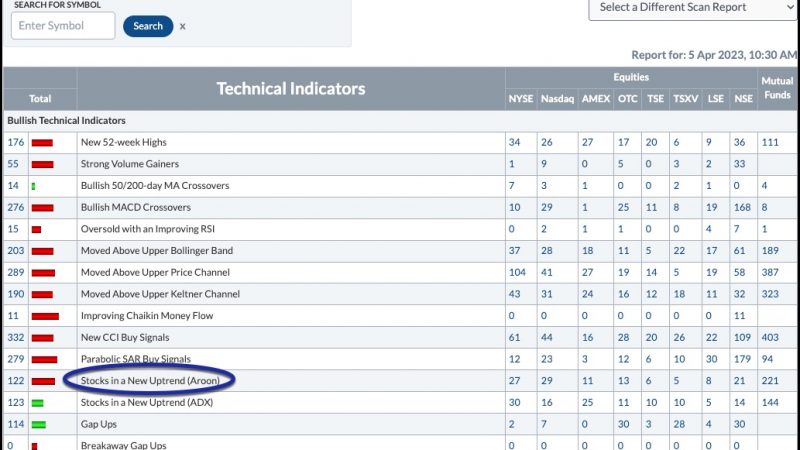Focus the Enter Symbol input field
Viewport: 800px width, 450px height.
pos(63,26)
